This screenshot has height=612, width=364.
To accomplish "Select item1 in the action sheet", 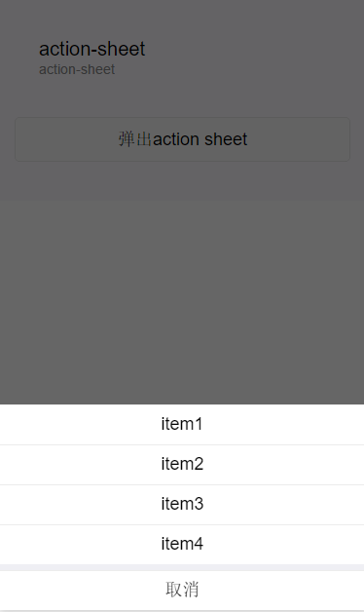I will click(x=182, y=424).
